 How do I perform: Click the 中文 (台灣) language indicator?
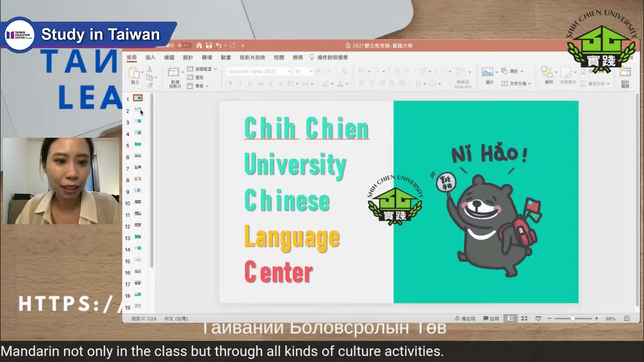click(x=176, y=319)
